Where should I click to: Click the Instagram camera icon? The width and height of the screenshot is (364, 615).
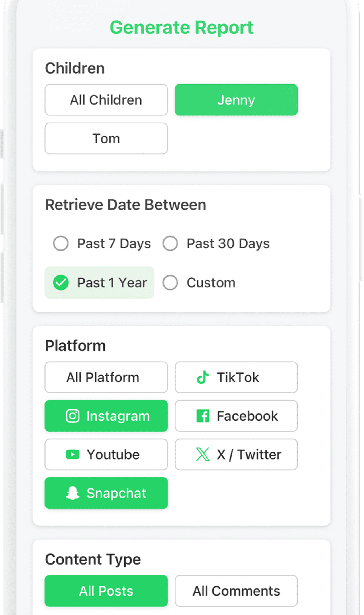pos(73,416)
